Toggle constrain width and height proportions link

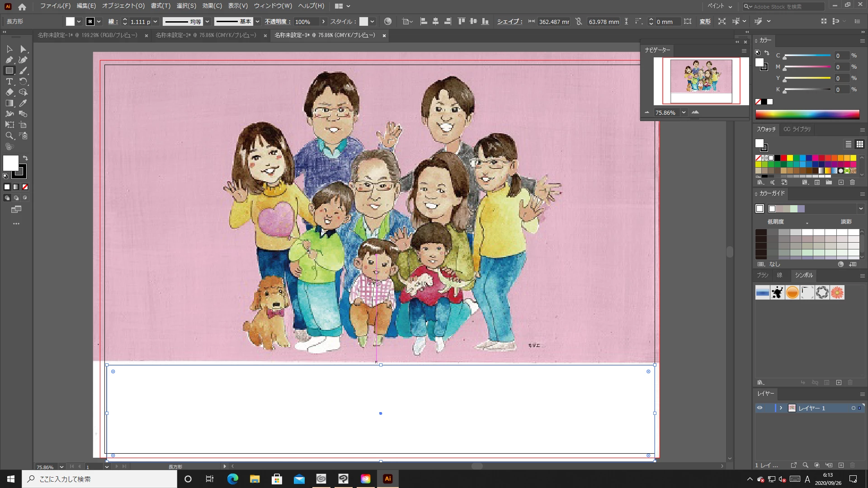coord(579,22)
